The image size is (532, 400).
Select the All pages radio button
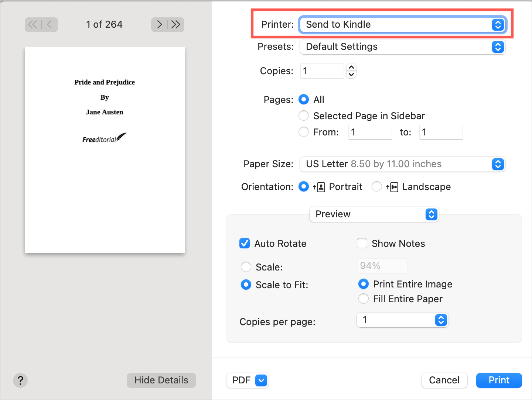pos(304,100)
